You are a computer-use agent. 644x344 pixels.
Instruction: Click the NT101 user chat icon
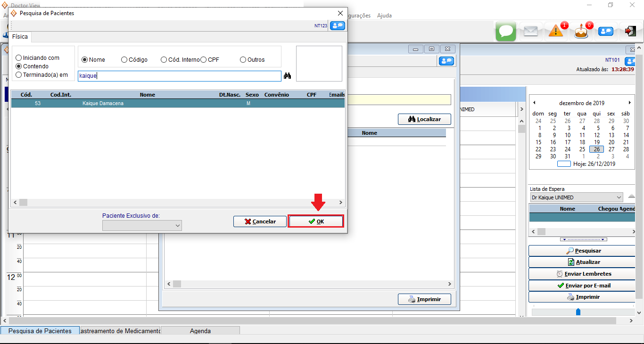pos(631,61)
